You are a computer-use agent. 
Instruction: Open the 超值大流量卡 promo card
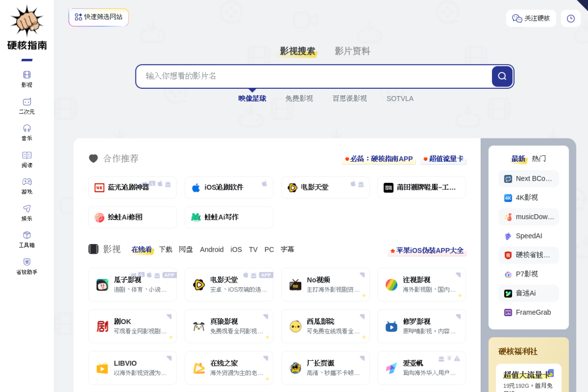[x=529, y=378]
